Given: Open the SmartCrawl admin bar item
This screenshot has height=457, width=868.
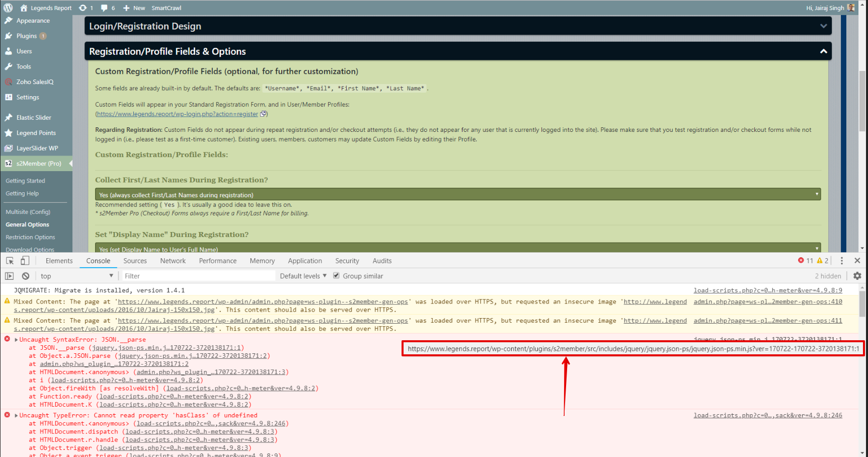Looking at the screenshot, I should [x=167, y=8].
